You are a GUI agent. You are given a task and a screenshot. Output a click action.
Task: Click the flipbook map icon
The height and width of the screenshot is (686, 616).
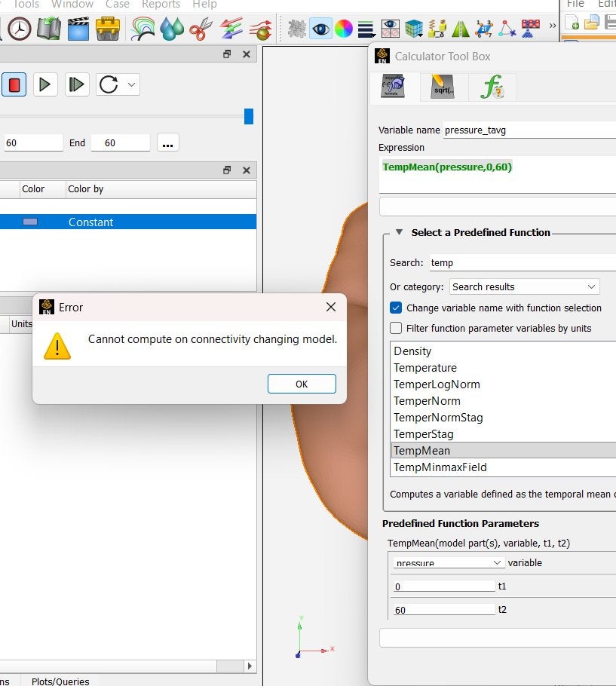tap(48, 29)
